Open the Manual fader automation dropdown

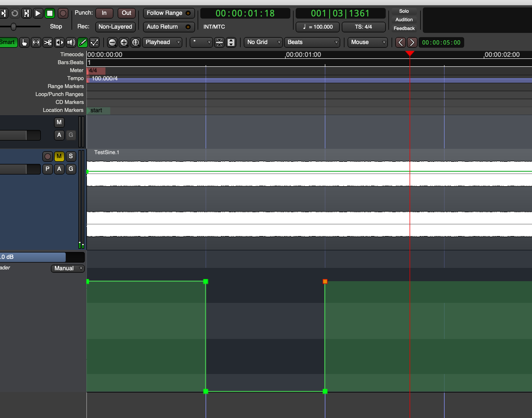(x=67, y=268)
